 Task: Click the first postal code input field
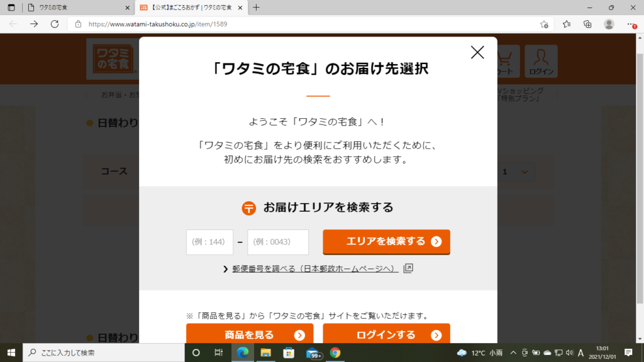pyautogui.click(x=209, y=242)
